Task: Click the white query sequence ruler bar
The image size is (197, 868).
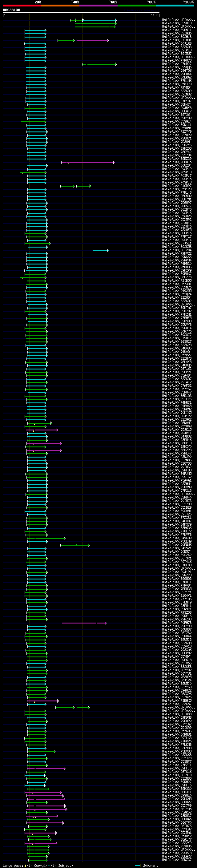Action: point(81,12)
